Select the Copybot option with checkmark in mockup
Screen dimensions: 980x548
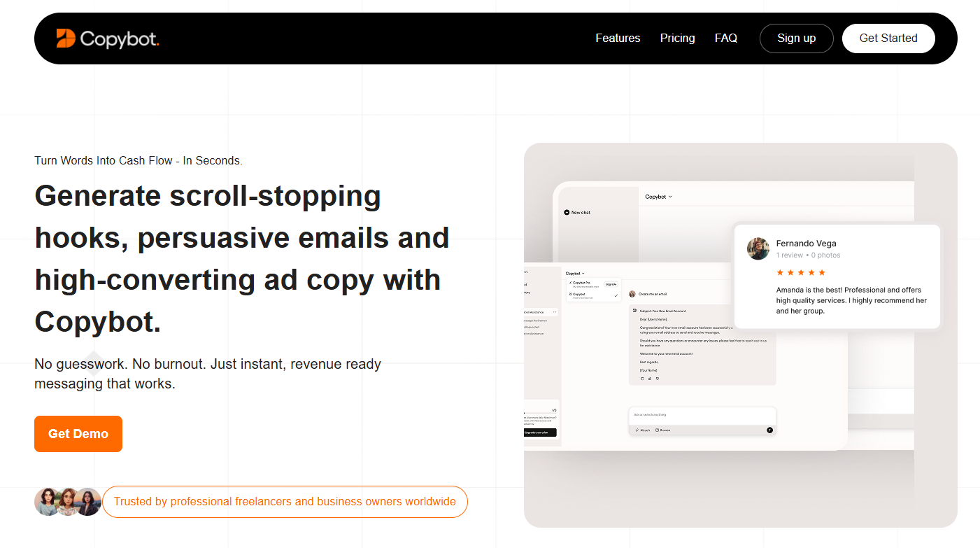pos(593,295)
